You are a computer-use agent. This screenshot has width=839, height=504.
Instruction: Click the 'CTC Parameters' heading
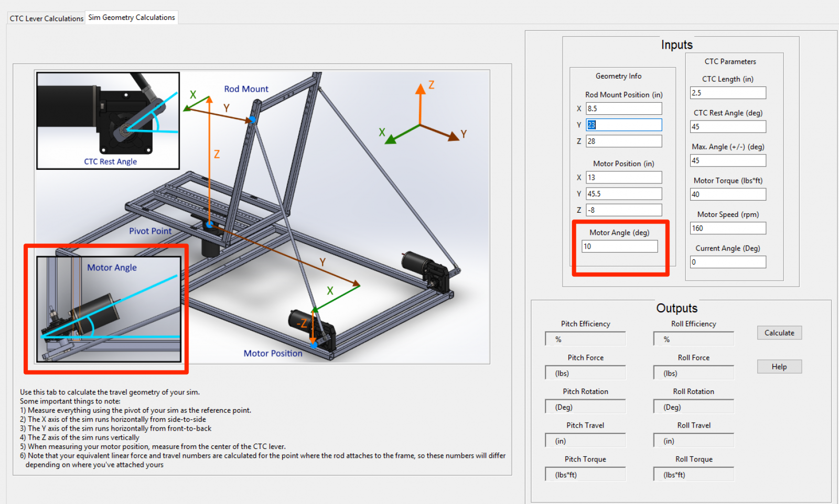point(730,61)
